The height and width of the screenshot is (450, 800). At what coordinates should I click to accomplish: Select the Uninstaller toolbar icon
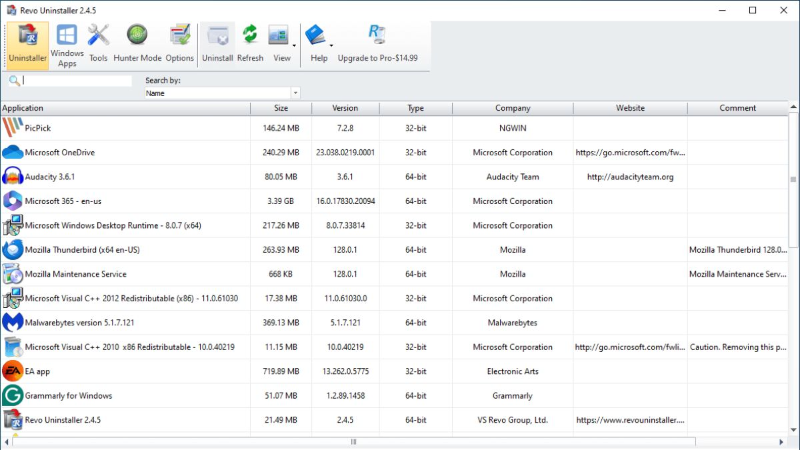coord(28,45)
